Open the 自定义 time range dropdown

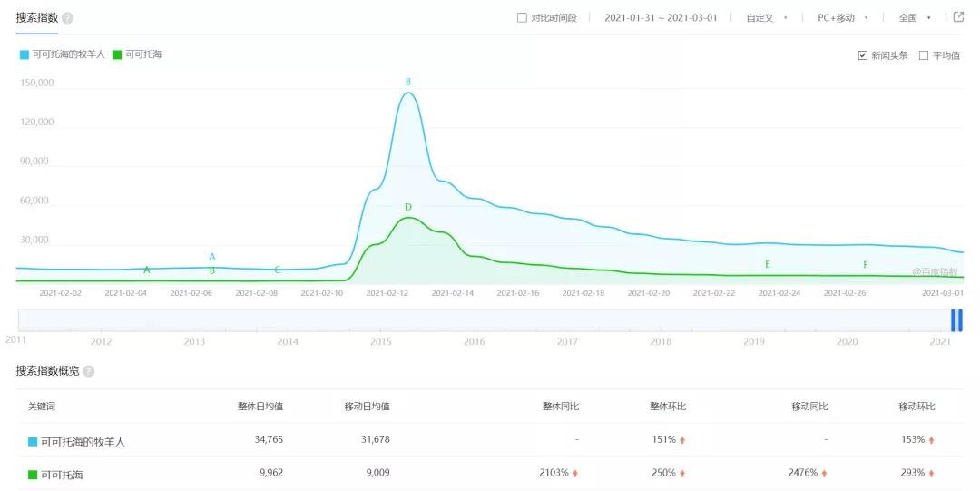point(766,18)
